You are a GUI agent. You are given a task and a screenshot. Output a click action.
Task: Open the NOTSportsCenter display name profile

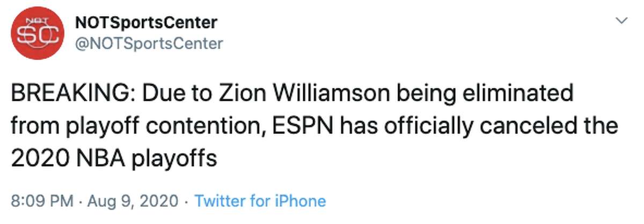pos(146,23)
